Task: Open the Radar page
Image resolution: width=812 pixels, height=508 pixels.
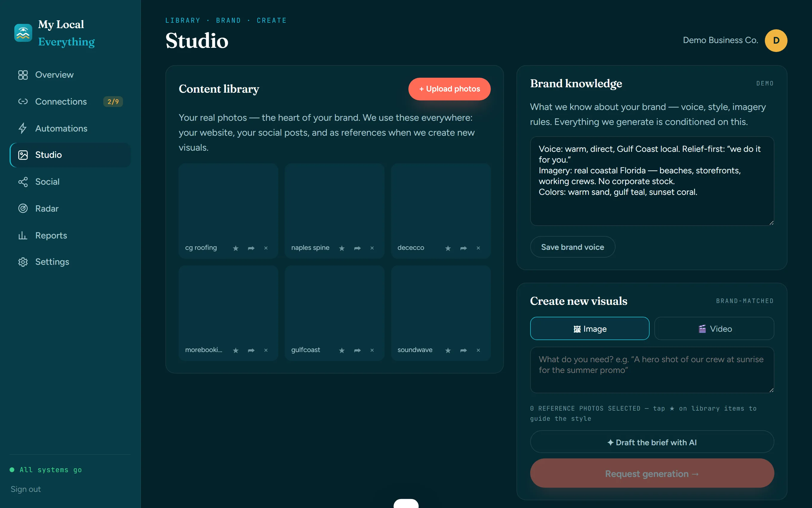Action: tap(70, 209)
